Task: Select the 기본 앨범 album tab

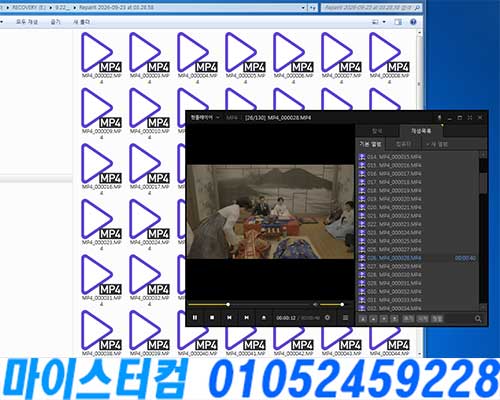Action: 370,144
